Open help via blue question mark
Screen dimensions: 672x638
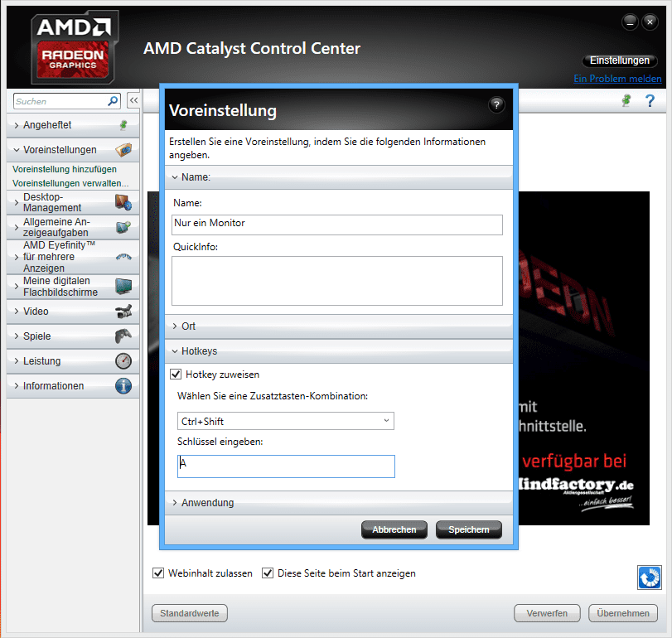[x=650, y=101]
